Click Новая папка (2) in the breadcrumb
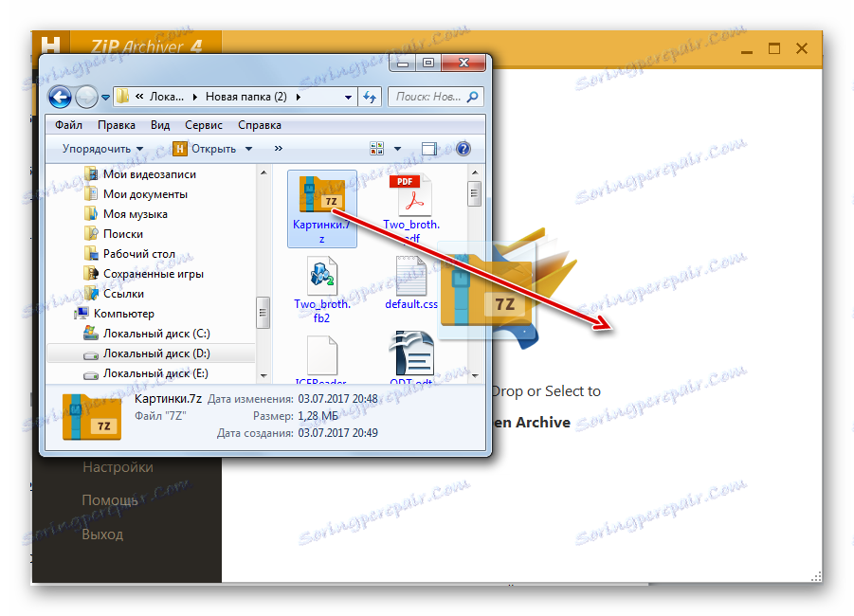 [x=245, y=97]
